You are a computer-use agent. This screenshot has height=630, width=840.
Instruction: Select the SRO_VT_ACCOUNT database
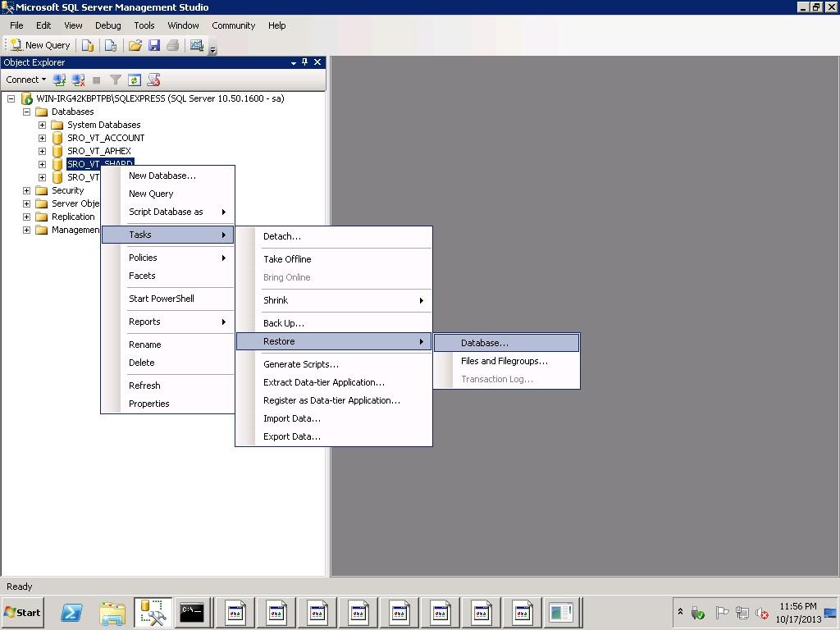[x=106, y=138]
